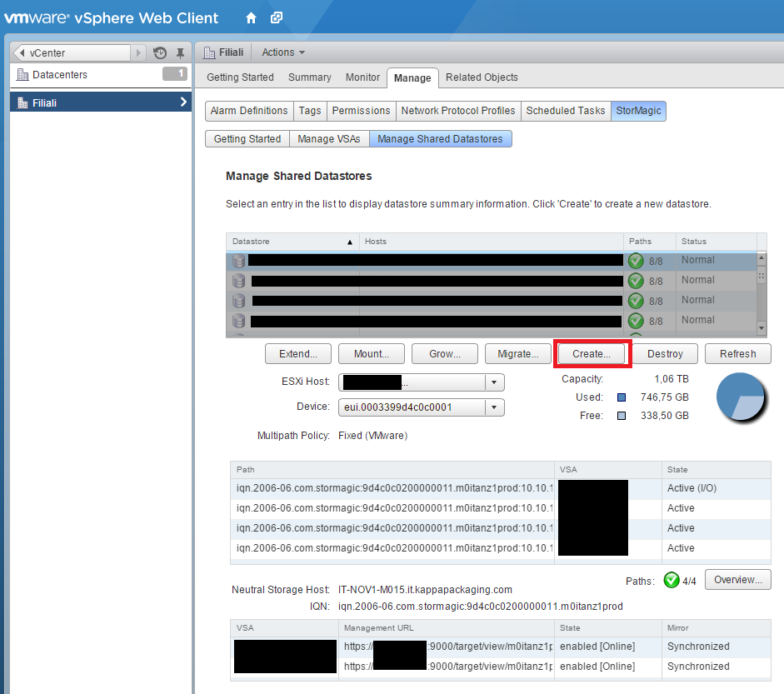Click the Create... button
The image size is (784, 694).
592,354
